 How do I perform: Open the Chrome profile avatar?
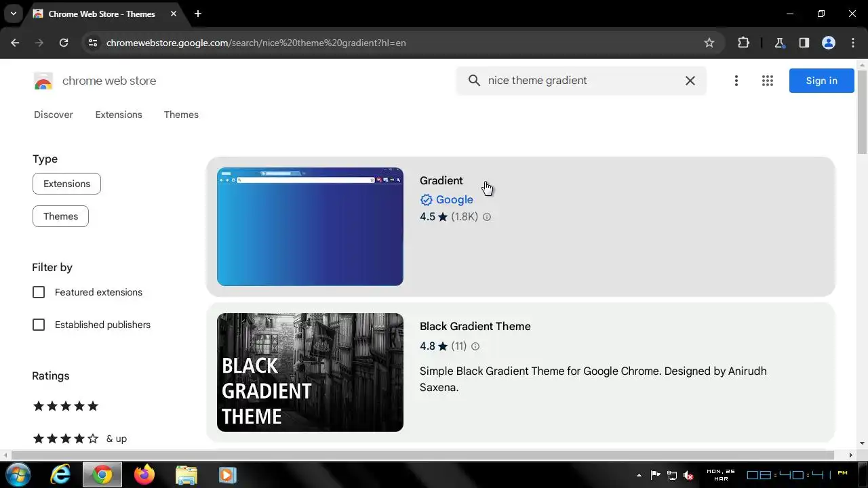tap(828, 43)
